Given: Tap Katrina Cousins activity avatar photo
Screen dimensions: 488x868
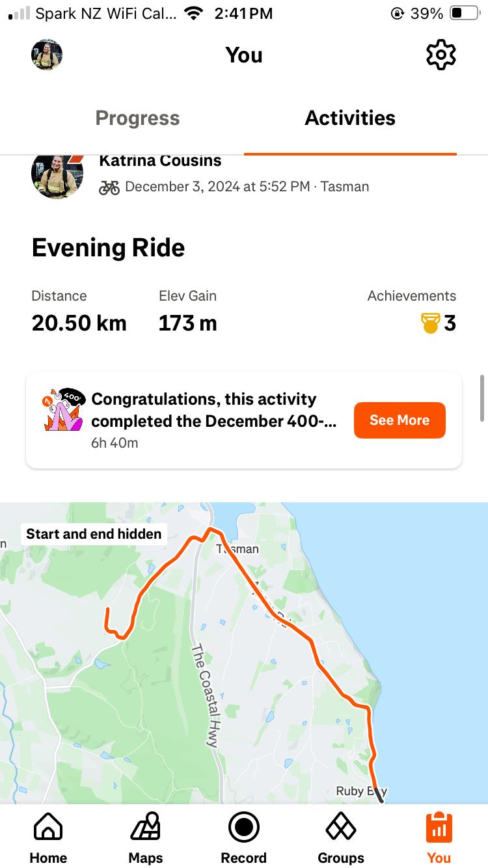Looking at the screenshot, I should tap(57, 176).
